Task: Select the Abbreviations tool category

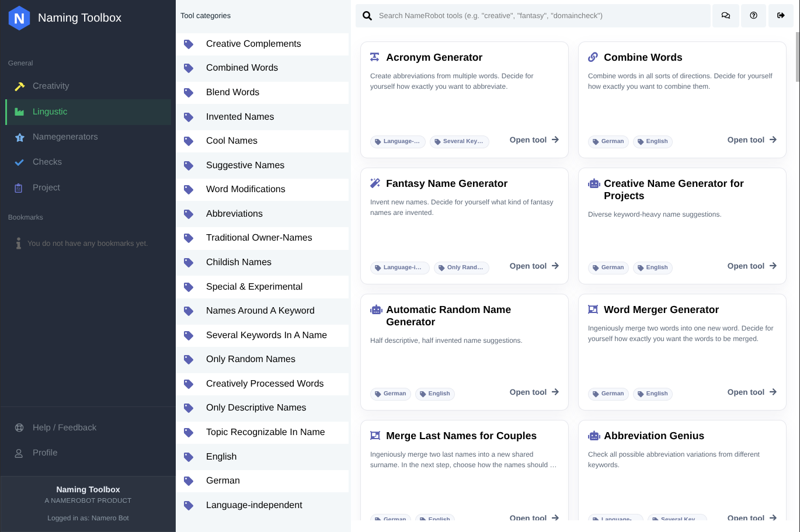Action: pos(234,214)
